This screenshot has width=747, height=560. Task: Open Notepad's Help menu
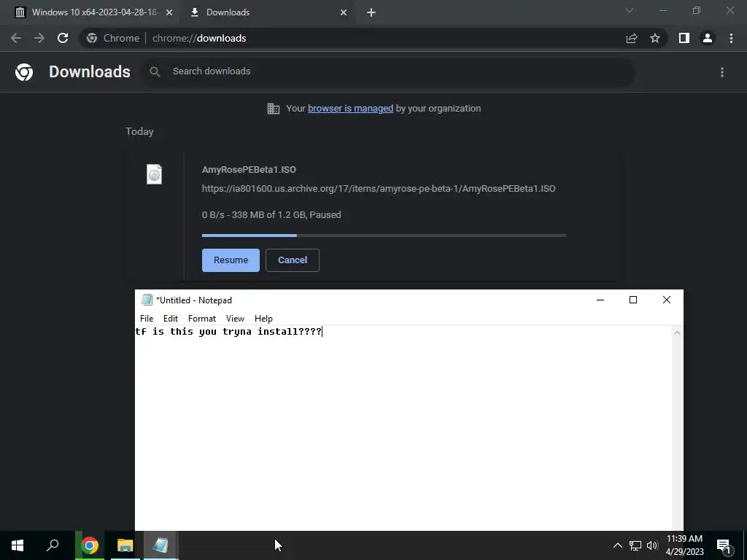(263, 319)
